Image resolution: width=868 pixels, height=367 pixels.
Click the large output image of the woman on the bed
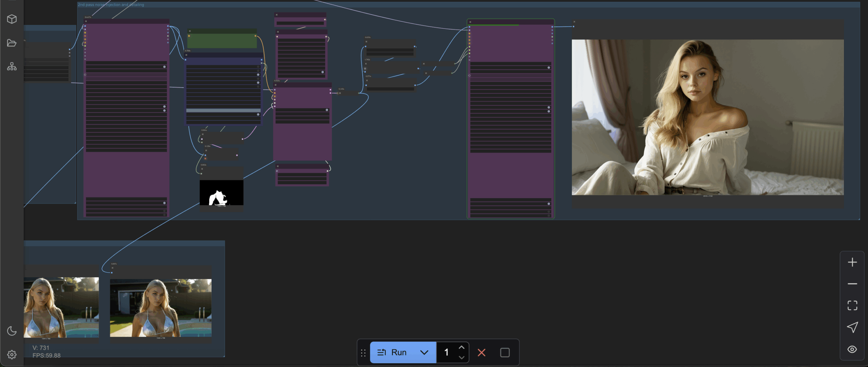[707, 117]
